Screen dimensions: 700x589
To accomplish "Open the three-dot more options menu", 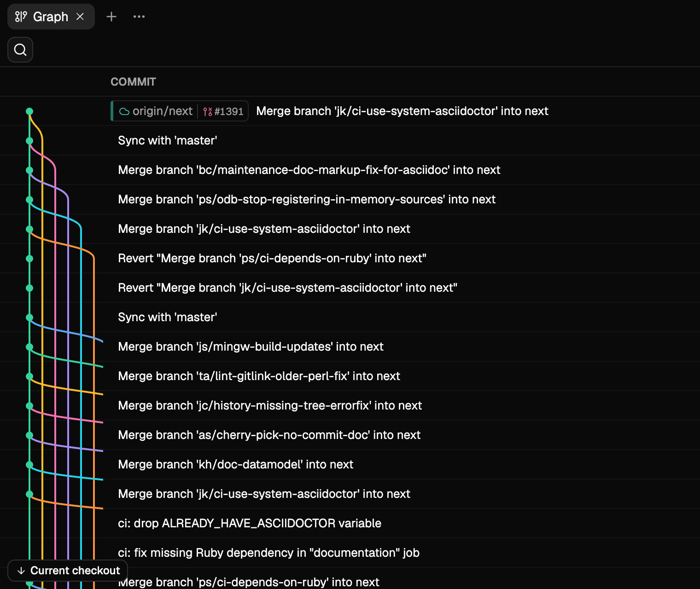I will pyautogui.click(x=139, y=17).
